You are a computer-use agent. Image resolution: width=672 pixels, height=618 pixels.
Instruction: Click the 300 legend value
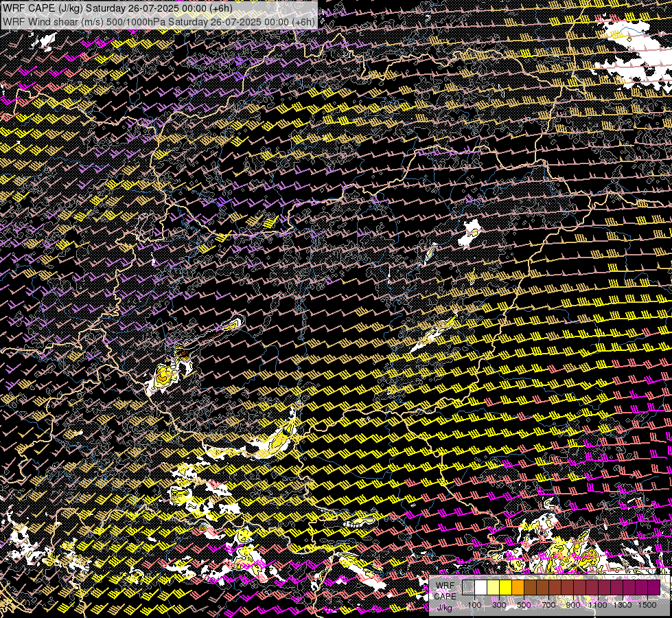coord(499,605)
